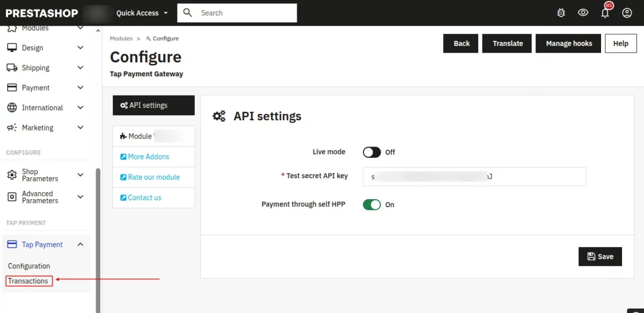
Task: Click the Payment card icon in sidebar
Action: (x=12, y=88)
